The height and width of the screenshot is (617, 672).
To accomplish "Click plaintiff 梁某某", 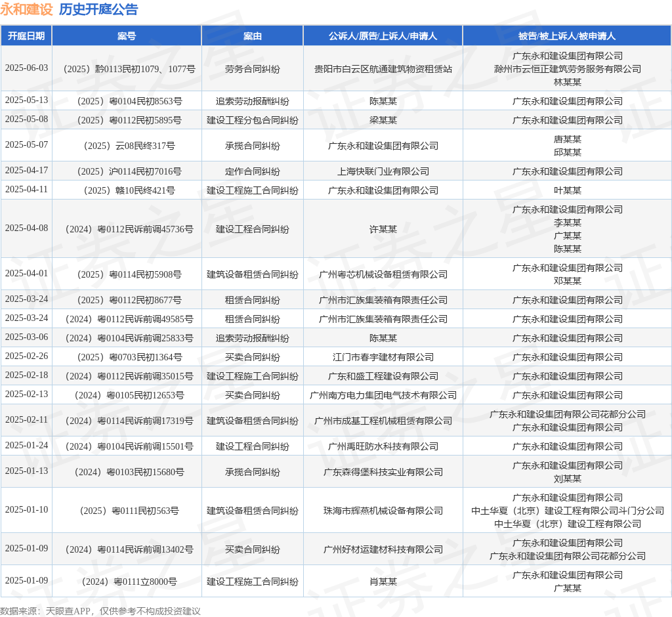I will [x=383, y=120].
